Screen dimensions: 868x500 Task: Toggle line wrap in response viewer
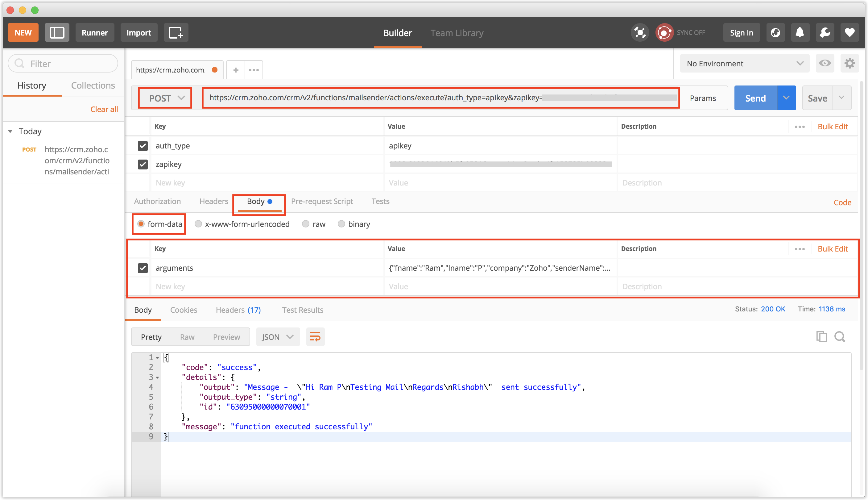pyautogui.click(x=315, y=336)
